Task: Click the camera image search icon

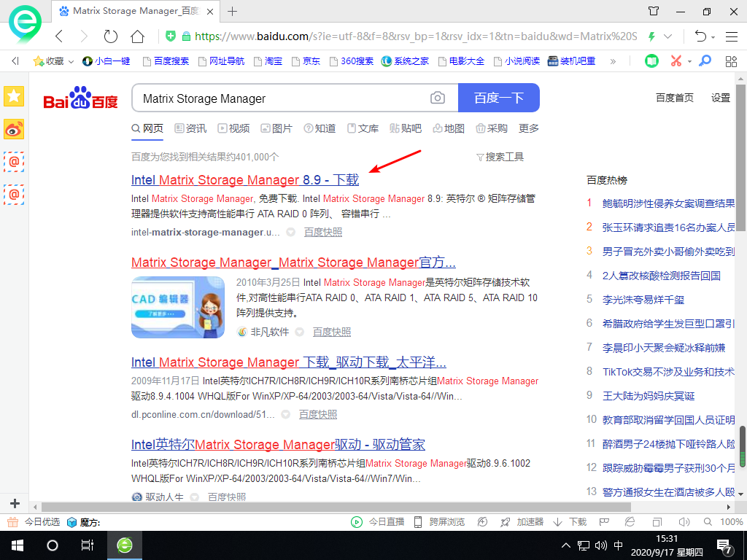Action: click(x=438, y=98)
